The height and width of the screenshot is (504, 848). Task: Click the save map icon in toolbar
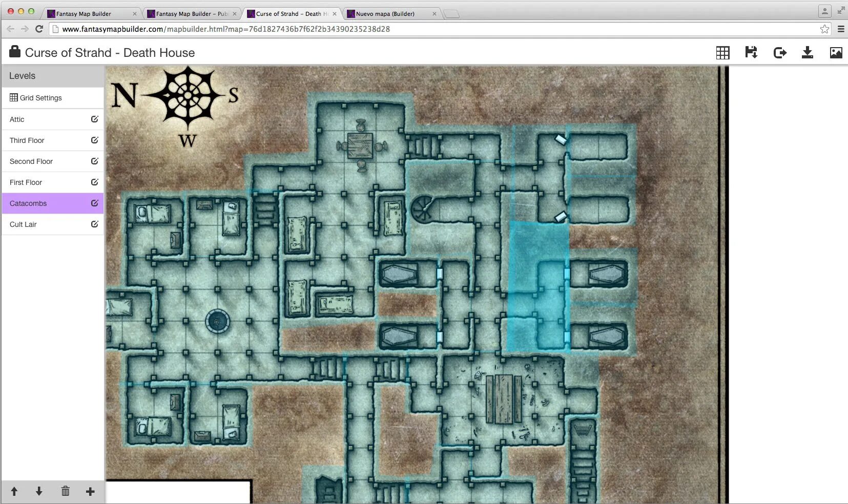click(x=751, y=52)
